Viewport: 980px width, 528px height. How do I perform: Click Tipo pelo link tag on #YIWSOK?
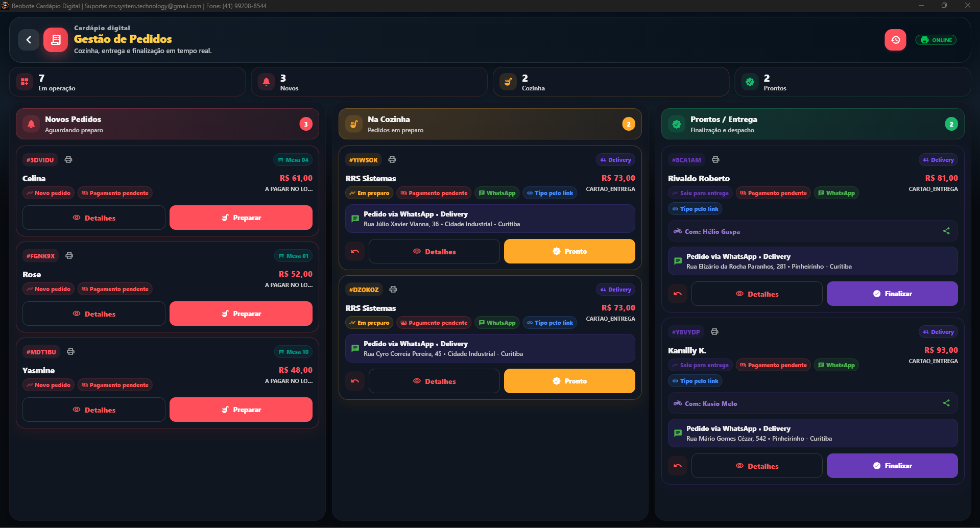point(550,193)
